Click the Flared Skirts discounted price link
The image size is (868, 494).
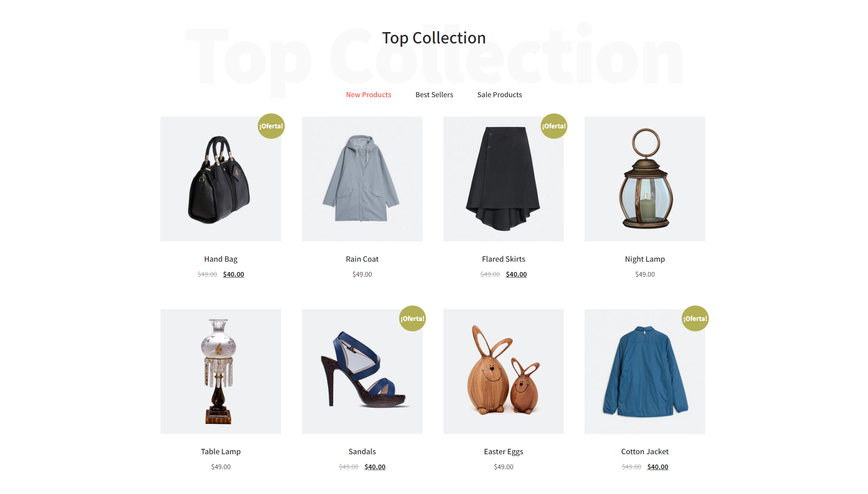point(516,273)
